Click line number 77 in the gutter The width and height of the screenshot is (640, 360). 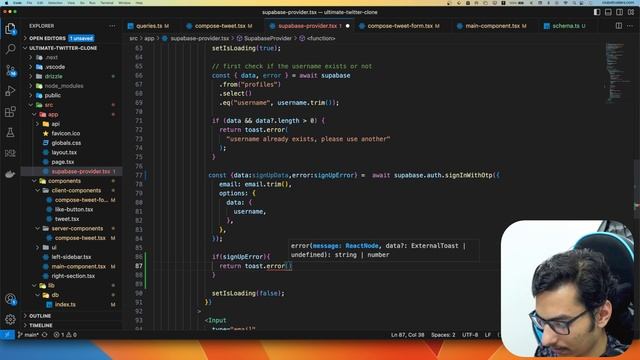click(x=139, y=175)
